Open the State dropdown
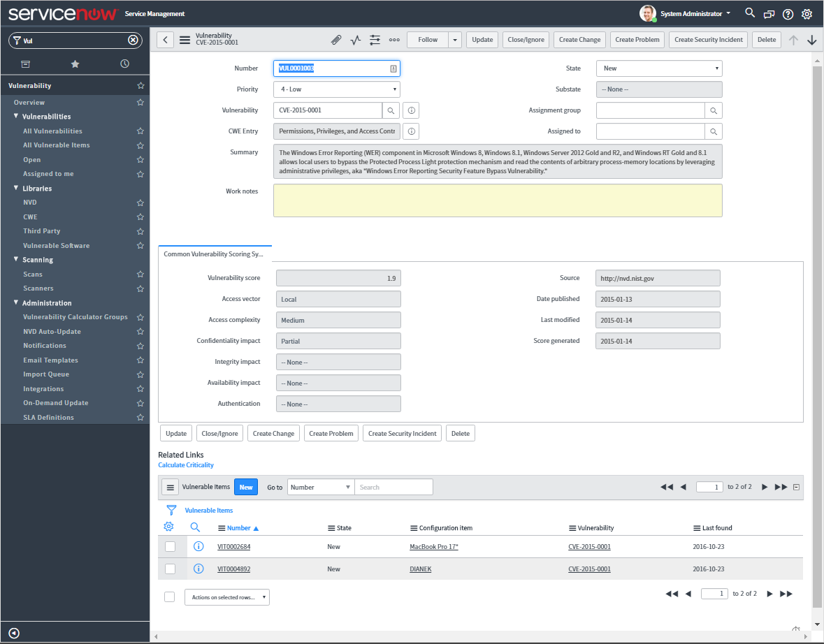 tap(659, 68)
